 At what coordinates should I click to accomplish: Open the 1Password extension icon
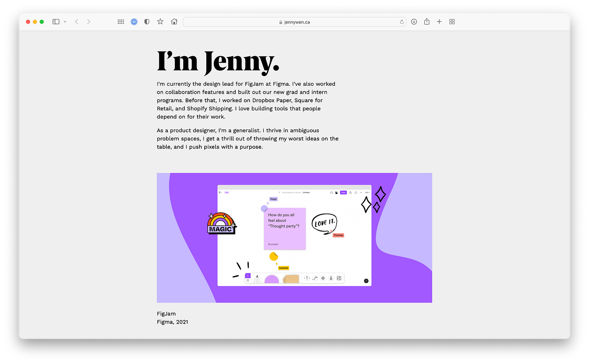(134, 22)
